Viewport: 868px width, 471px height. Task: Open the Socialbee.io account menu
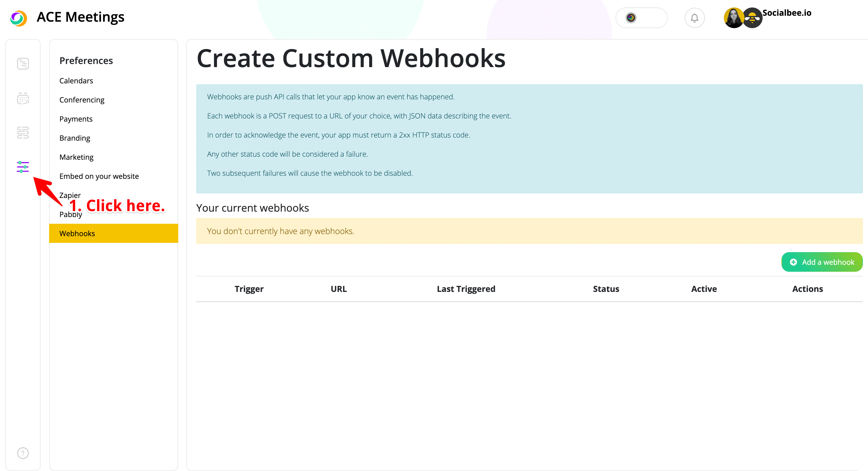tap(786, 13)
